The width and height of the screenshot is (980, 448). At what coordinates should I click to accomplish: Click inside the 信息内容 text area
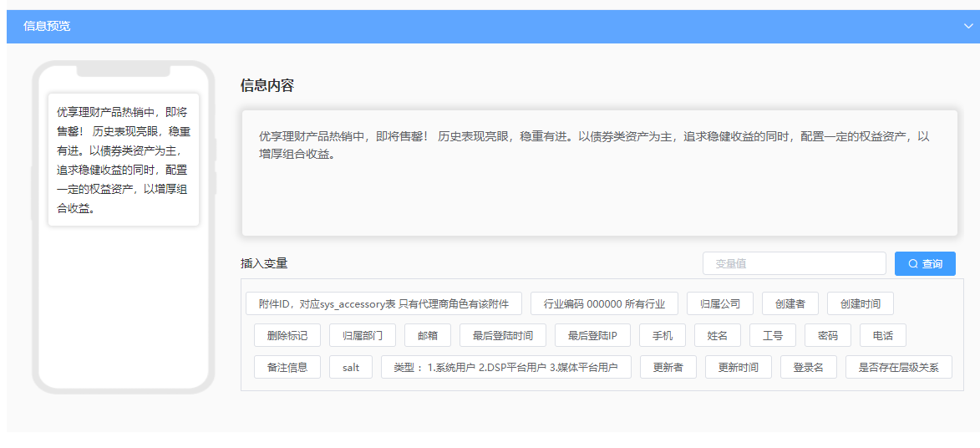click(x=599, y=173)
